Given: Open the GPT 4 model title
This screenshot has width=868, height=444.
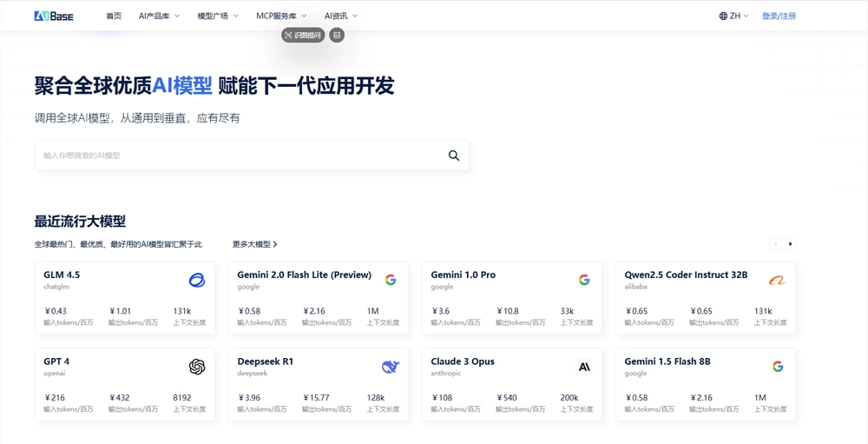Looking at the screenshot, I should click(56, 361).
